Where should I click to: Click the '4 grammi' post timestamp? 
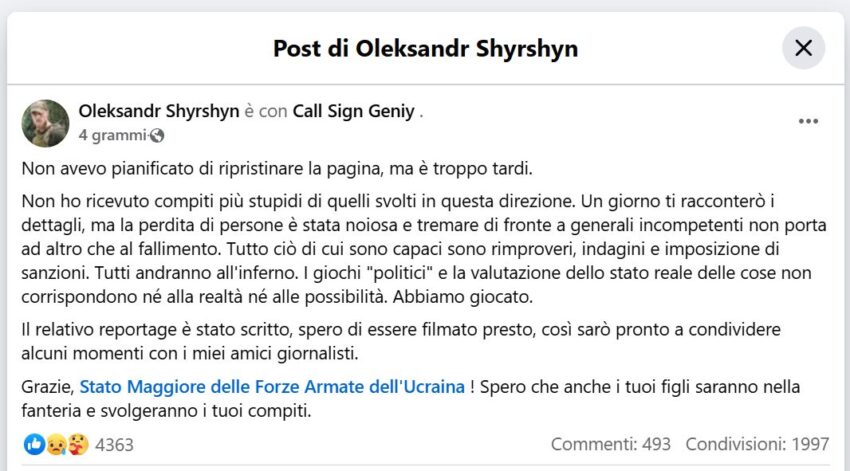tap(113, 135)
